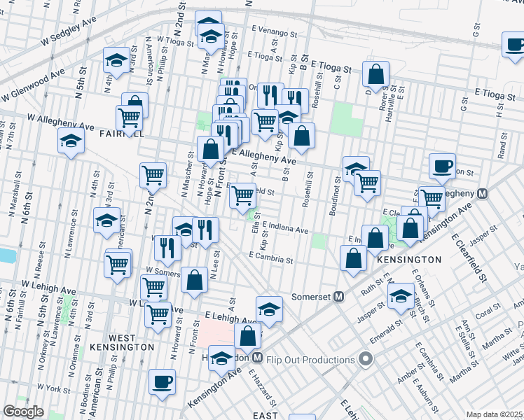
Task: Select the shopping bag marker left of the Kensington label
Action: (x=353, y=259)
